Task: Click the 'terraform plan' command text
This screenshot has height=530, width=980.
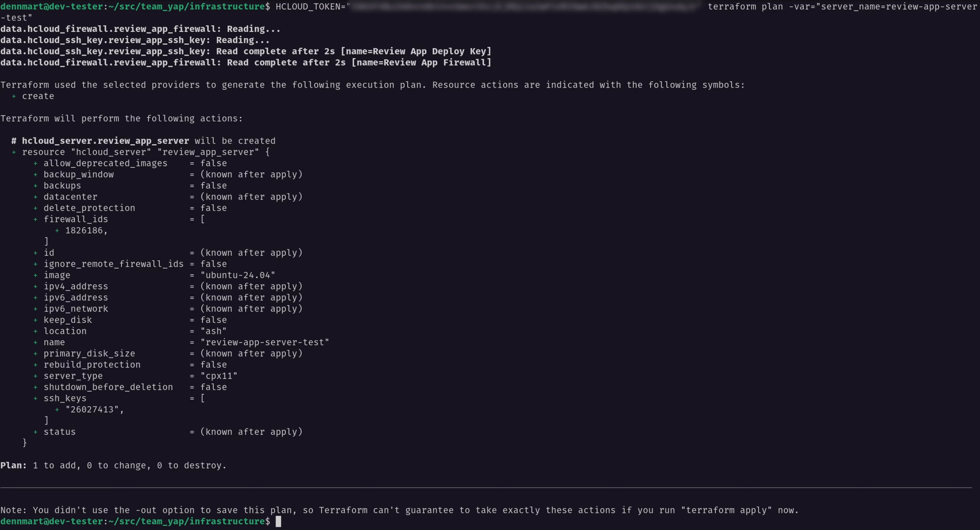Action: (746, 7)
